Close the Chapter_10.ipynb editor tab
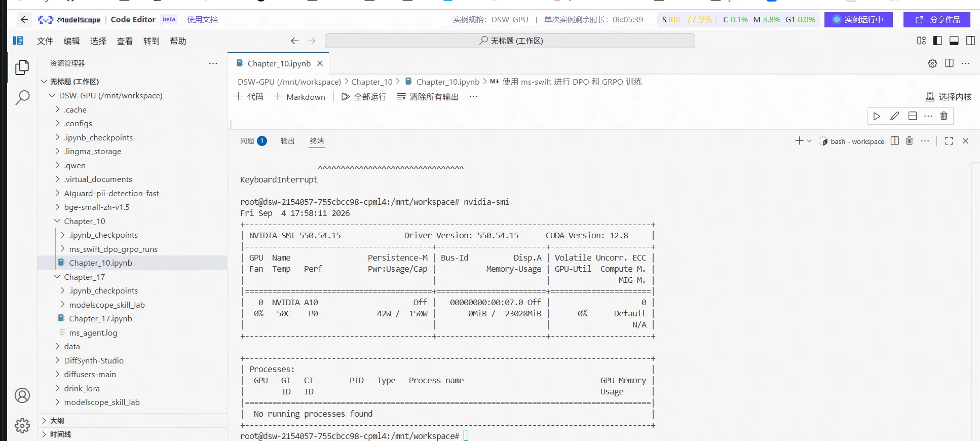The width and height of the screenshot is (980, 441). pos(320,63)
